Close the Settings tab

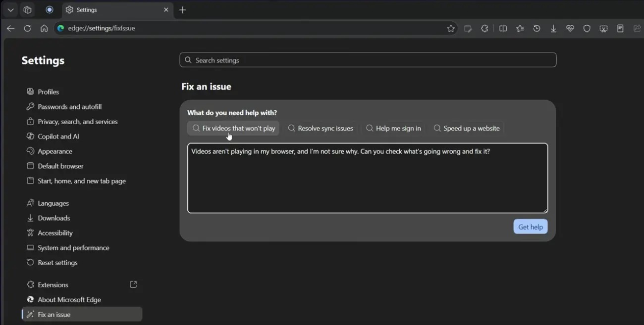click(x=166, y=10)
